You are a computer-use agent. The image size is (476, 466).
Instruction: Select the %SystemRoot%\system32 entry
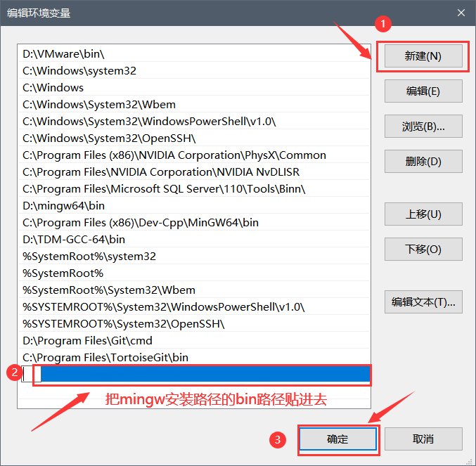coord(194,257)
